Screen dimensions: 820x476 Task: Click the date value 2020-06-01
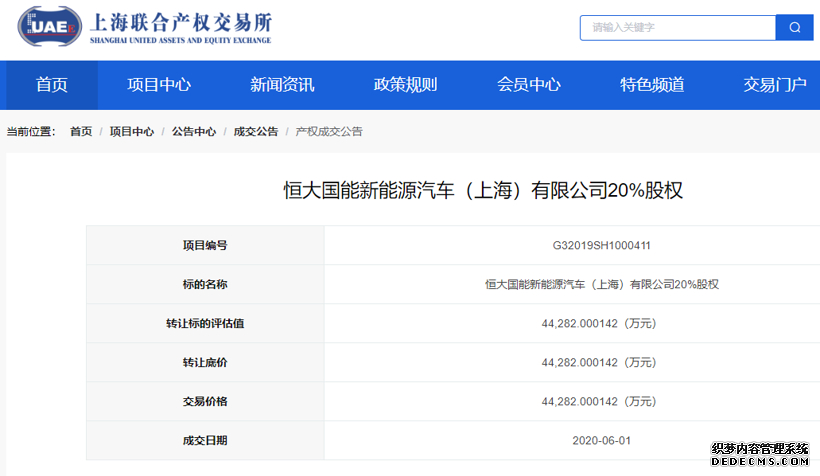pyautogui.click(x=601, y=440)
